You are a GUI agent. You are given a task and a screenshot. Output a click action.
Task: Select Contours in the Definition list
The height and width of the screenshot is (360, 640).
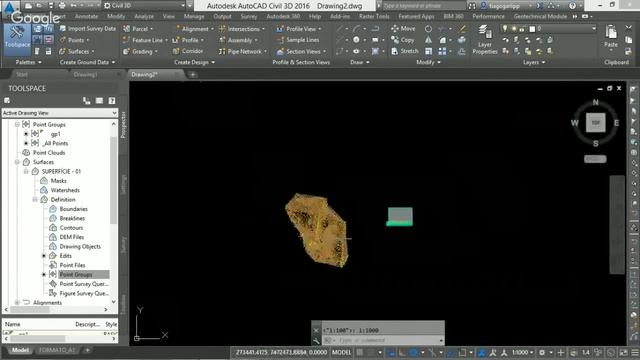tap(71, 228)
